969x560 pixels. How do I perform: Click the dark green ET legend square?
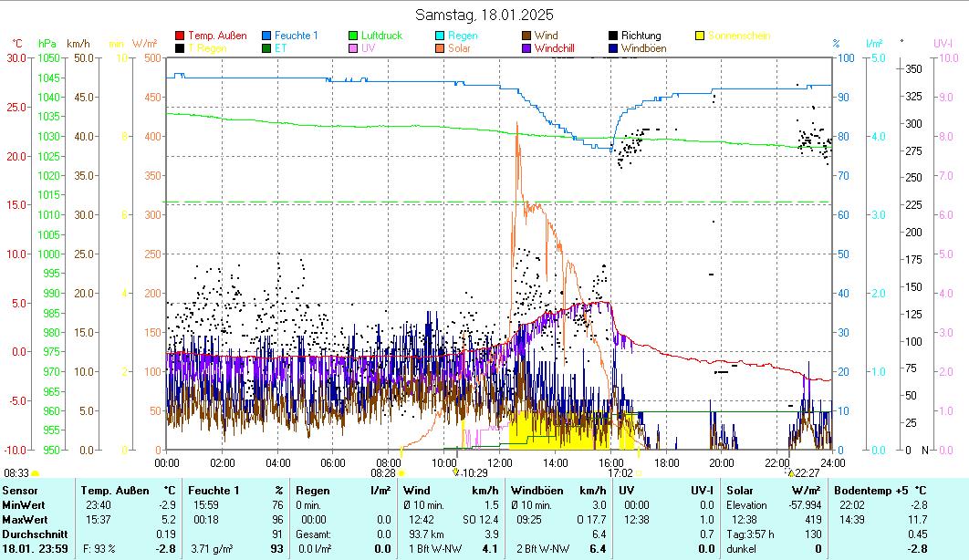click(x=266, y=47)
